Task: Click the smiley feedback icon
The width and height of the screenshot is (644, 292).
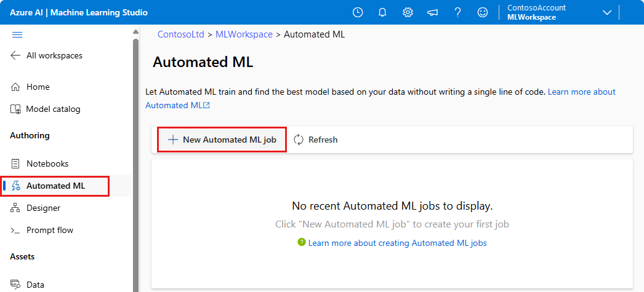Action: click(483, 13)
